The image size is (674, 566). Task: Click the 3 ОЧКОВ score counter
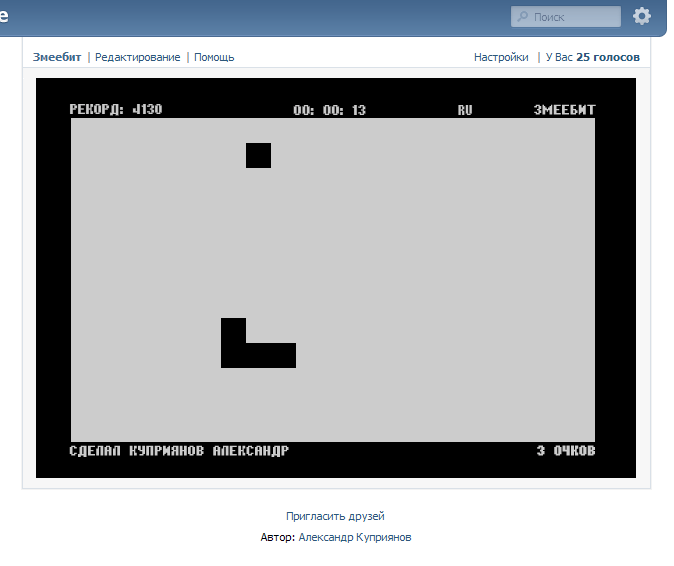pos(565,451)
